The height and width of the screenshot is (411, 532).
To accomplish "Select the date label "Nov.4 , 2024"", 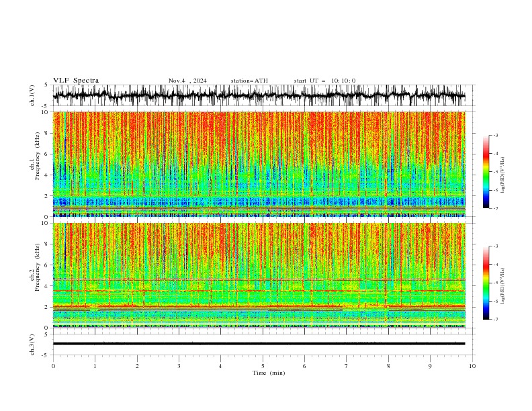I will (x=187, y=81).
